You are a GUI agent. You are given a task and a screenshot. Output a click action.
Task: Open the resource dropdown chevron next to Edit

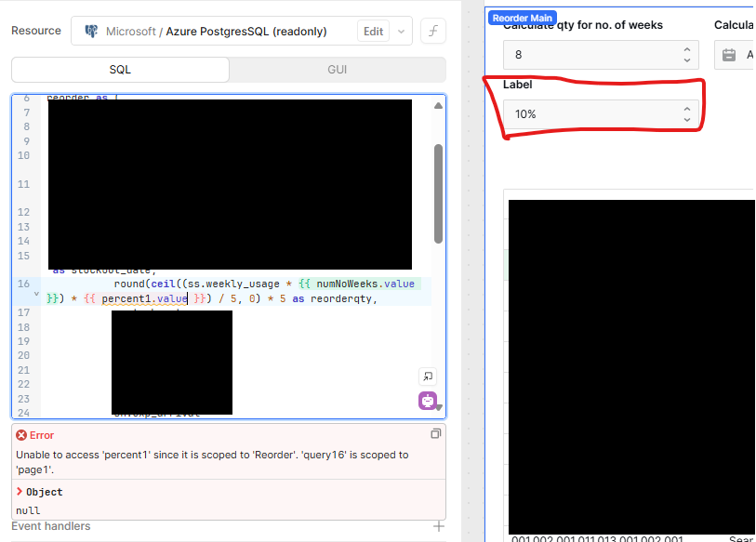[401, 32]
